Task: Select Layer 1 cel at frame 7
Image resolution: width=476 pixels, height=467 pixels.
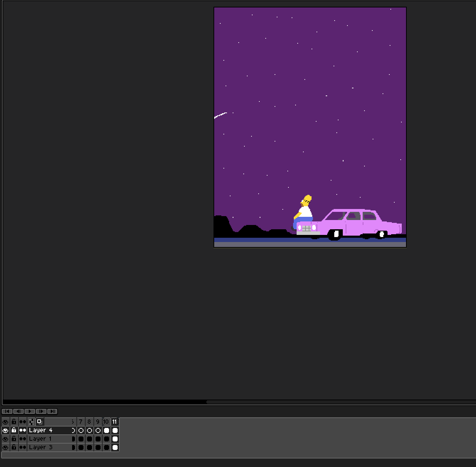Action: point(81,439)
